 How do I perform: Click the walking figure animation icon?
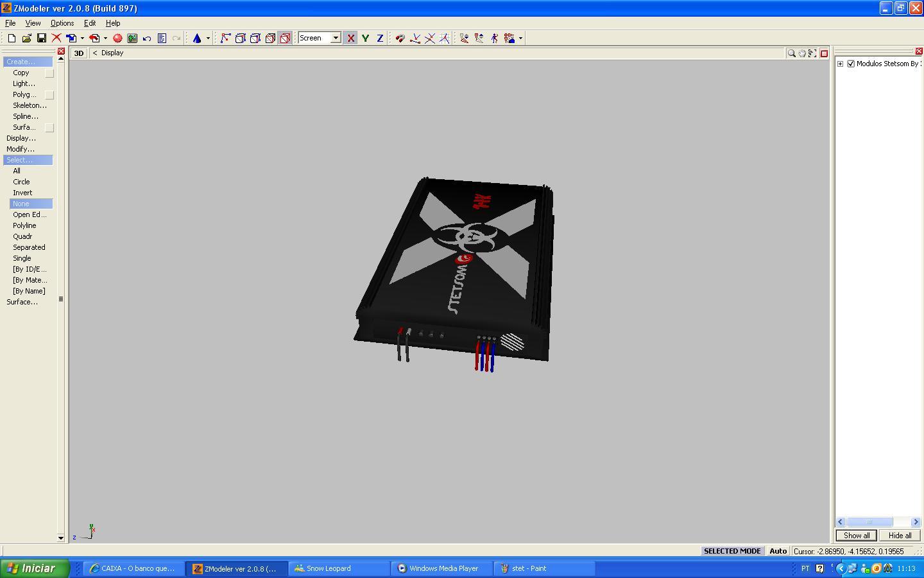pyautogui.click(x=494, y=39)
